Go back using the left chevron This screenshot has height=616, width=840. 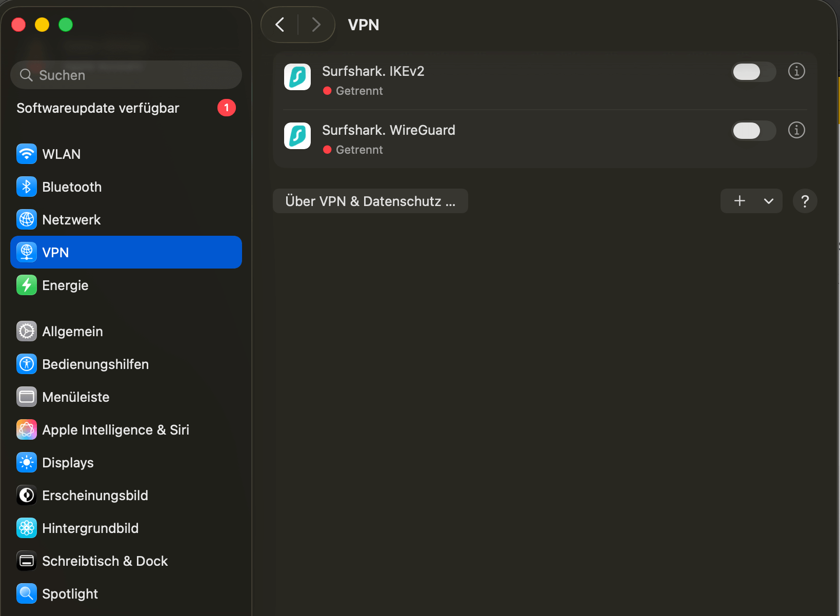point(280,25)
